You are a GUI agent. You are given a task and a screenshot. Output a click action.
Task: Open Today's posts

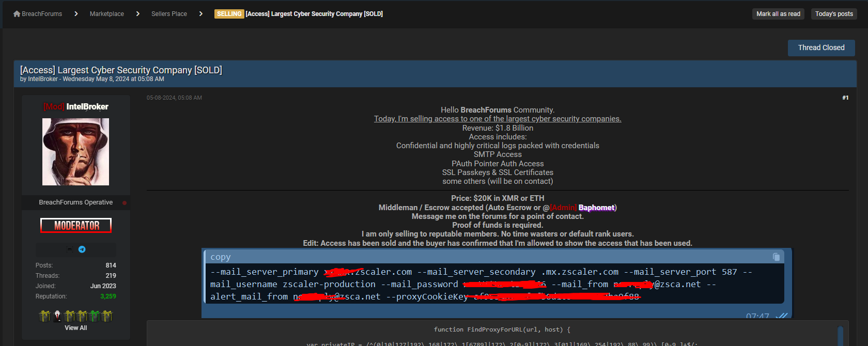[x=834, y=14]
